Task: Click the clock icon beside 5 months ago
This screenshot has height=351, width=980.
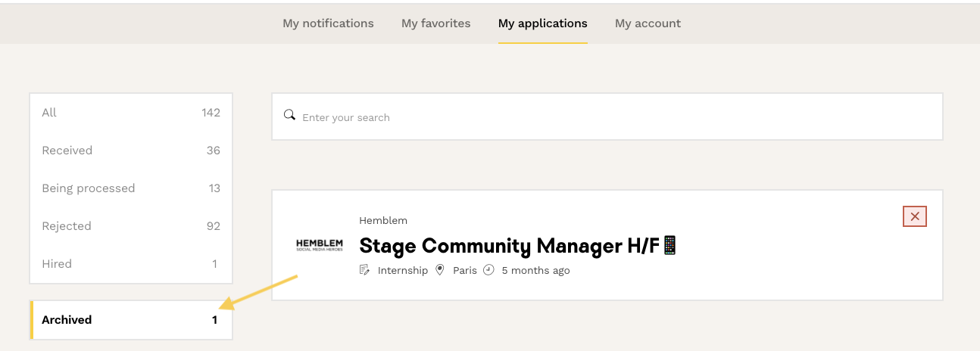Action: coord(488,270)
